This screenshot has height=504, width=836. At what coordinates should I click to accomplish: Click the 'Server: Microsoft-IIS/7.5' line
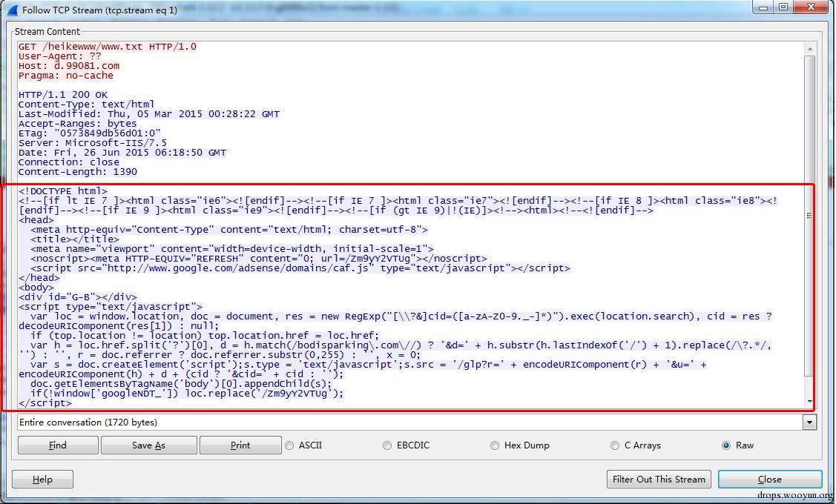click(x=92, y=143)
